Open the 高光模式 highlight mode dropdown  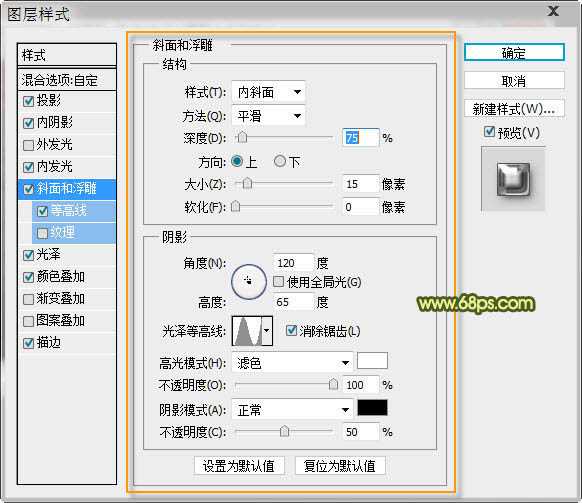[x=292, y=363]
